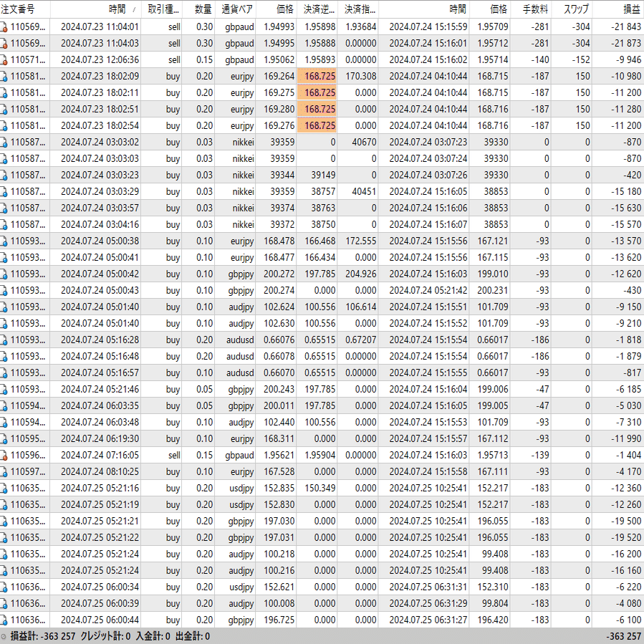Select profit value -9 946
The width and height of the screenshot is (644, 644).
628,60
